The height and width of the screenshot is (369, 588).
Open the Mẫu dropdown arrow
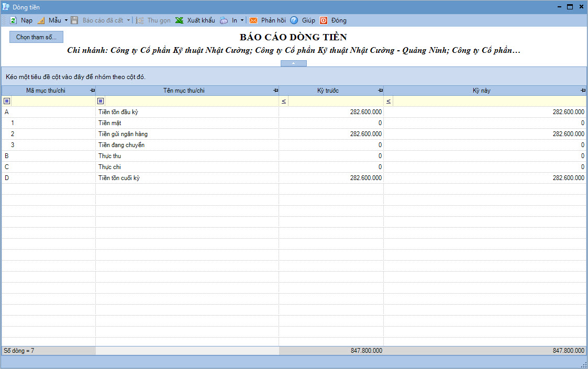(66, 20)
